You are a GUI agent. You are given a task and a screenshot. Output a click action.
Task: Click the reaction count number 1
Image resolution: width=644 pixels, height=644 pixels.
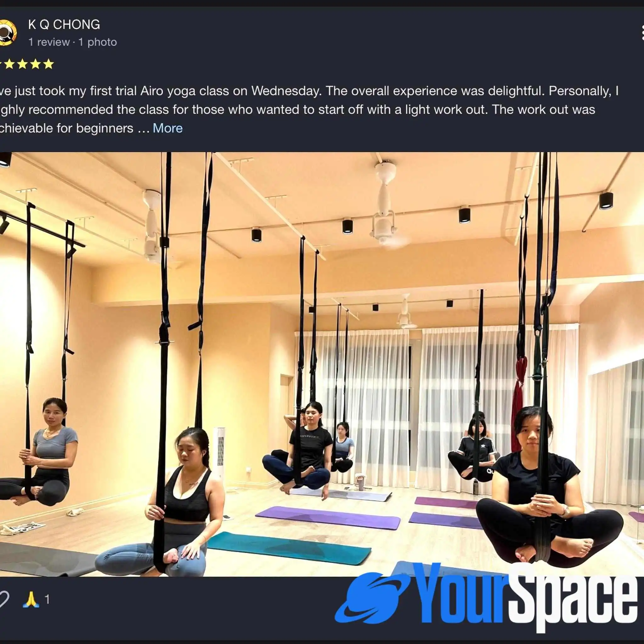point(47,599)
